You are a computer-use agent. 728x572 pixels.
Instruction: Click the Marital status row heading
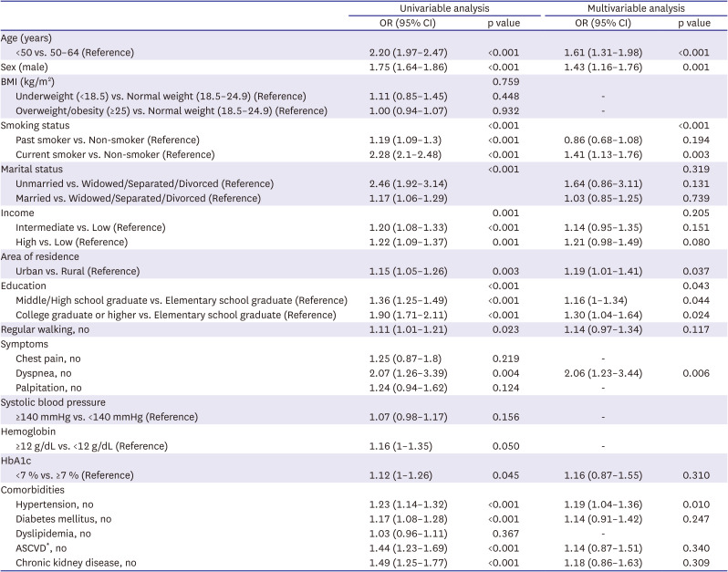coord(35,169)
